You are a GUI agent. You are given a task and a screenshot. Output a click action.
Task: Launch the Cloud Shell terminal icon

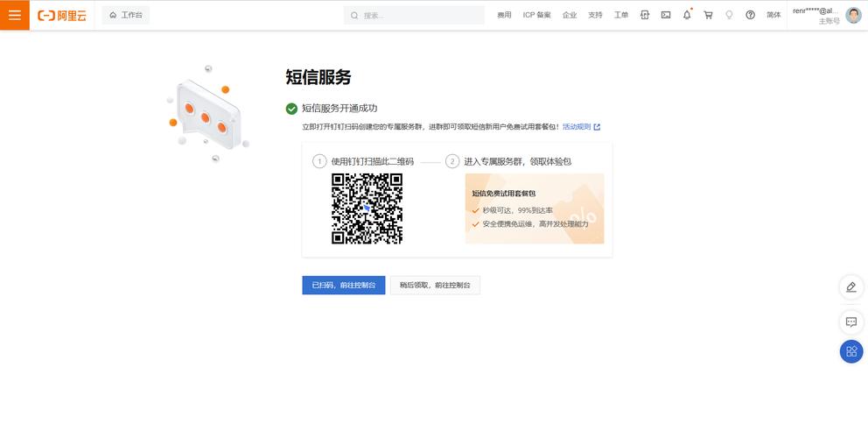click(x=665, y=15)
